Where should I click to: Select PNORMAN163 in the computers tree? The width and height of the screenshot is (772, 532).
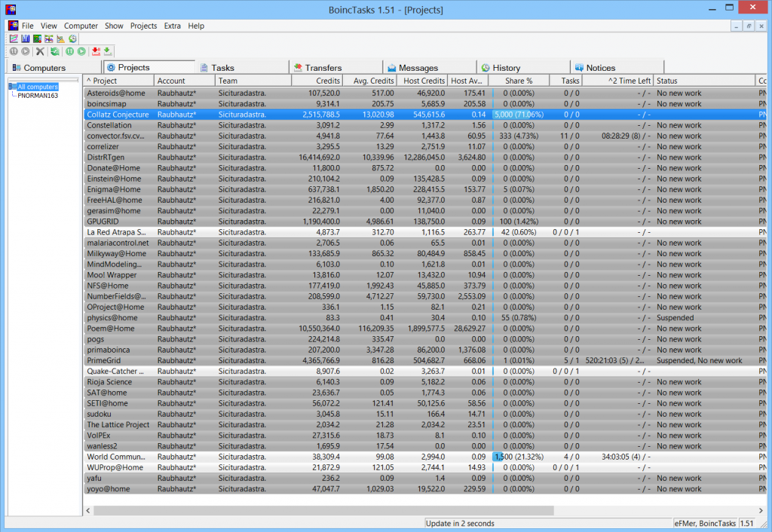click(x=38, y=96)
